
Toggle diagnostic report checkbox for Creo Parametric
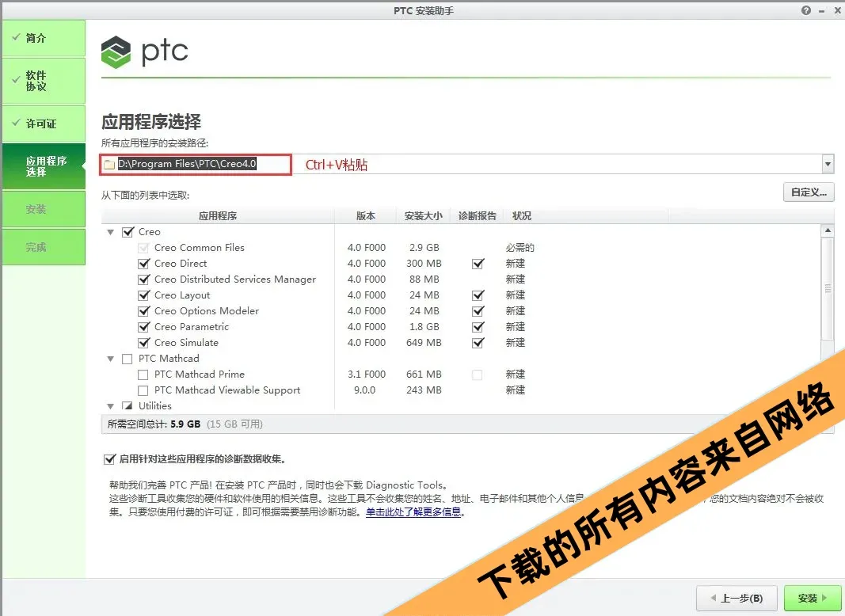478,326
